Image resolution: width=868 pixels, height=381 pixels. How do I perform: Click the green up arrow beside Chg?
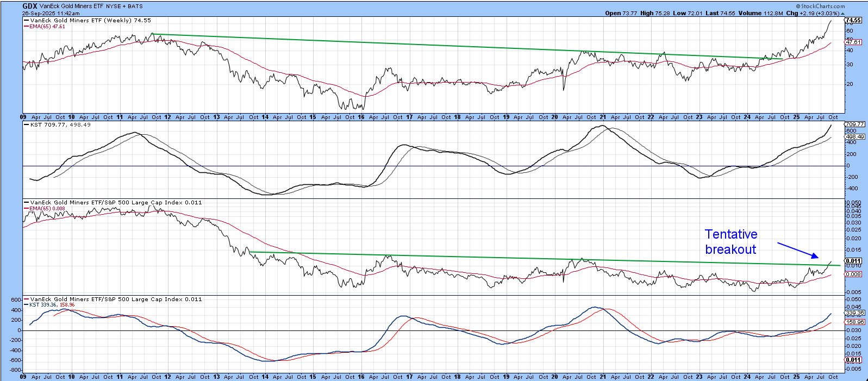tap(842, 13)
